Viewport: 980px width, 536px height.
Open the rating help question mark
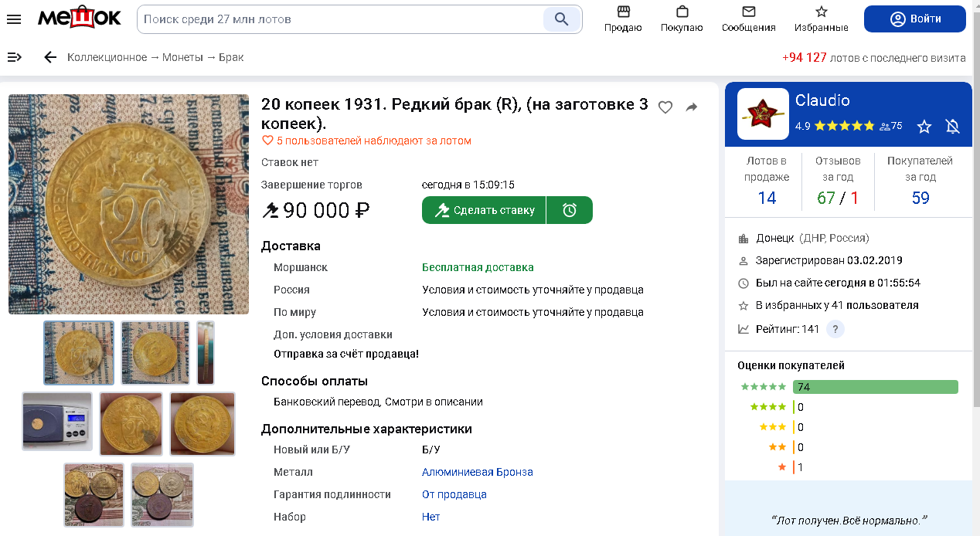pyautogui.click(x=835, y=329)
